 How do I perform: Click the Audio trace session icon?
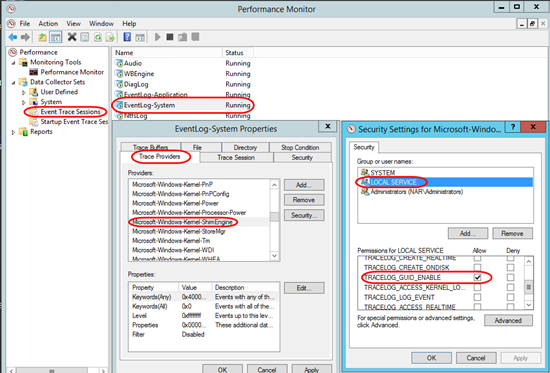coord(119,64)
